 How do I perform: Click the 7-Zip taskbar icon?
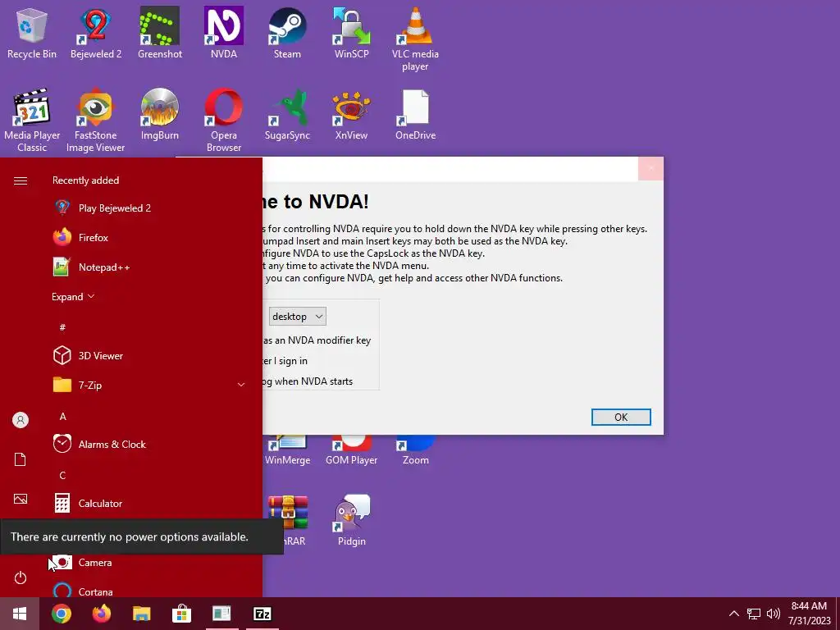262,614
